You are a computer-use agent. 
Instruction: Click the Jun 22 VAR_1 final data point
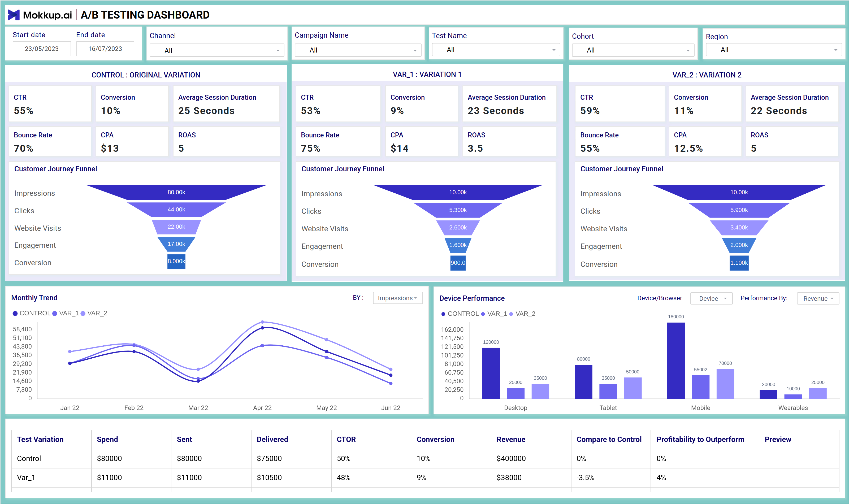coord(391,383)
